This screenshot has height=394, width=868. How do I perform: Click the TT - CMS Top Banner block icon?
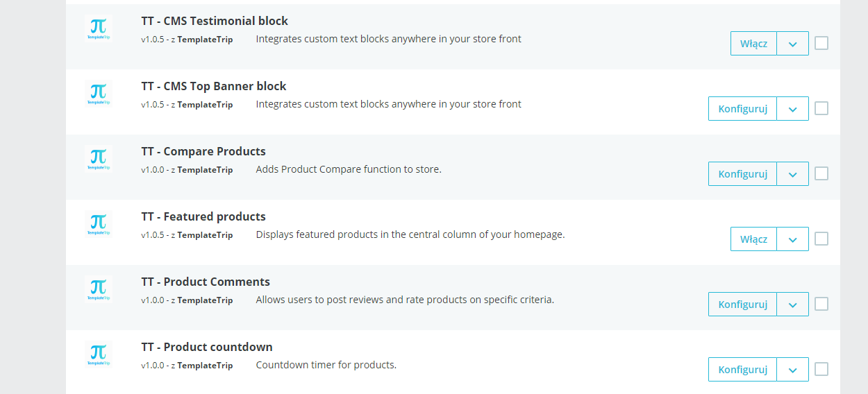pos(99,94)
